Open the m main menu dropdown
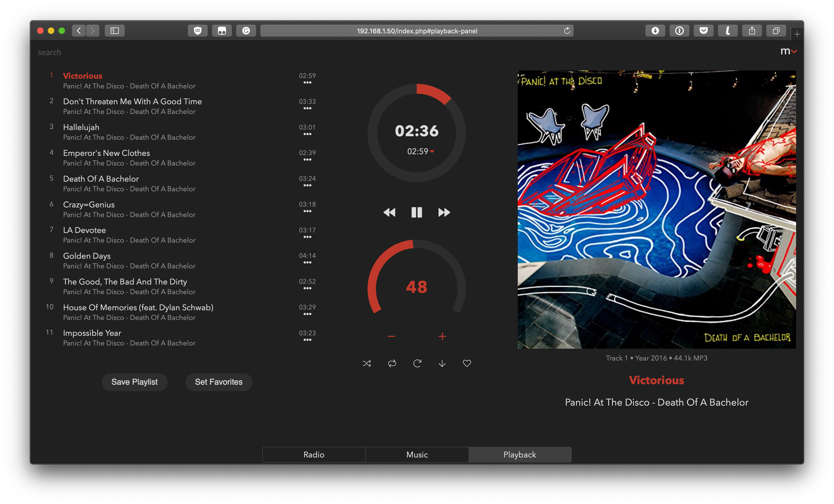The width and height of the screenshot is (834, 504). (789, 51)
